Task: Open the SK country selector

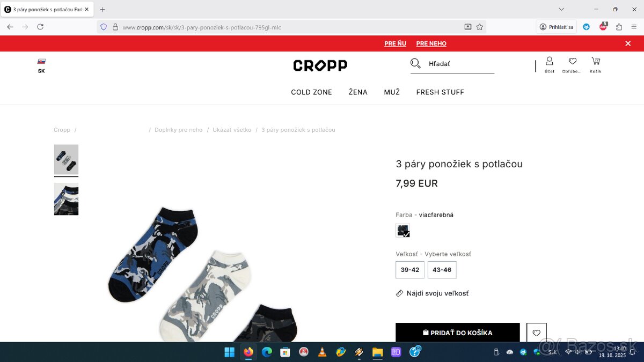Action: 41,65
